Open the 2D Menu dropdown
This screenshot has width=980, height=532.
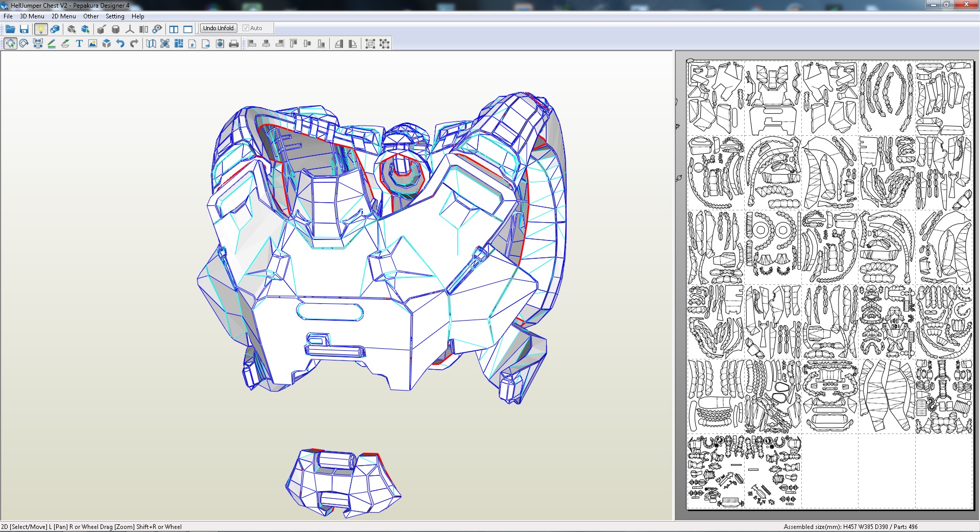[63, 16]
